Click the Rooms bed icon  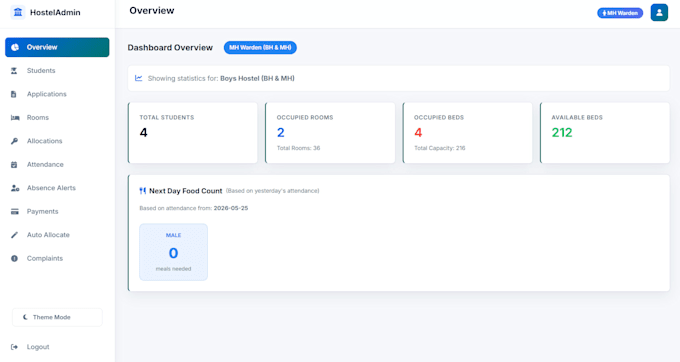click(x=15, y=117)
